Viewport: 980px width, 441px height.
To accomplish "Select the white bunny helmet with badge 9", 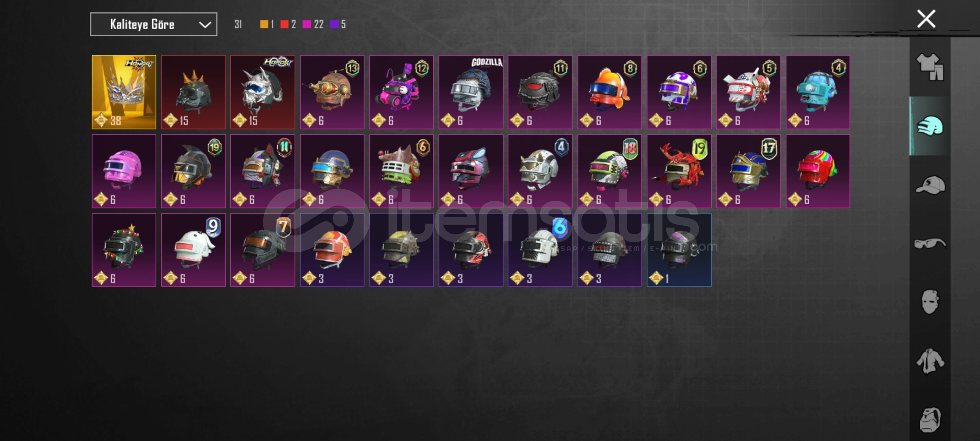I will [193, 250].
